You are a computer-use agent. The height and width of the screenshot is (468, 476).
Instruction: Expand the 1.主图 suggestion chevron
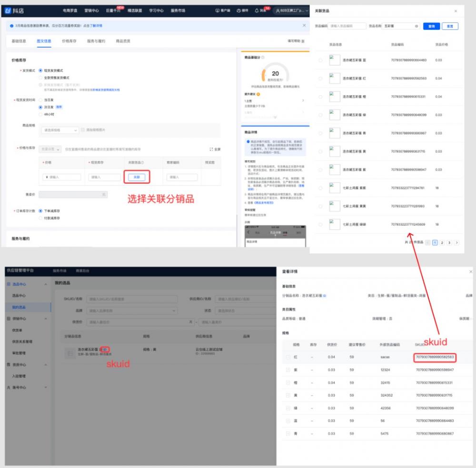303,100
